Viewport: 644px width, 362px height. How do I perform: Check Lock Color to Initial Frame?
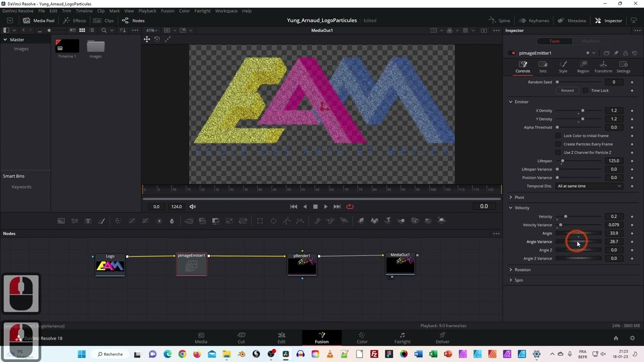click(x=558, y=136)
